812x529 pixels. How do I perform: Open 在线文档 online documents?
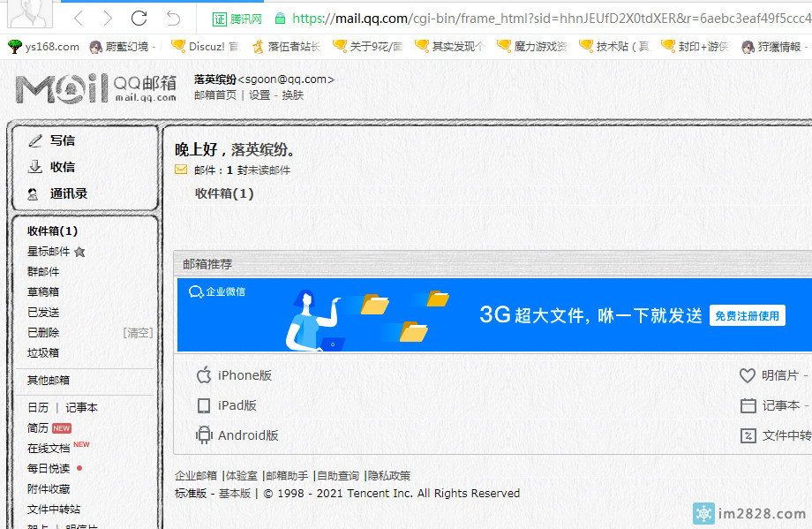pyautogui.click(x=49, y=448)
